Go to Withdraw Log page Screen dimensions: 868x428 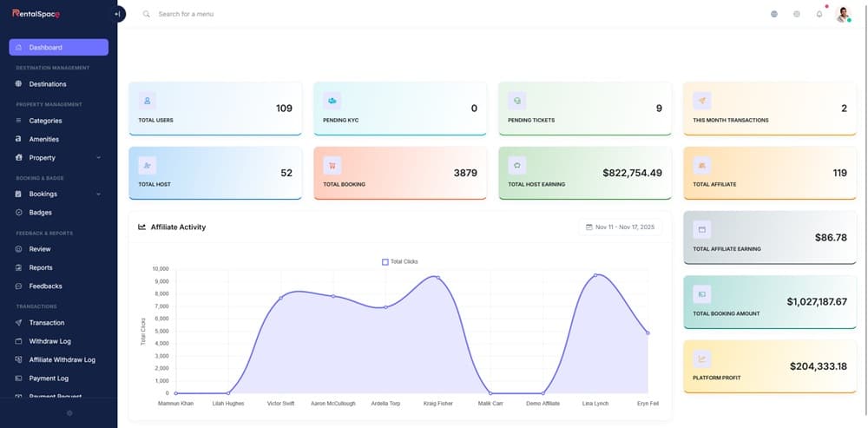[49, 341]
